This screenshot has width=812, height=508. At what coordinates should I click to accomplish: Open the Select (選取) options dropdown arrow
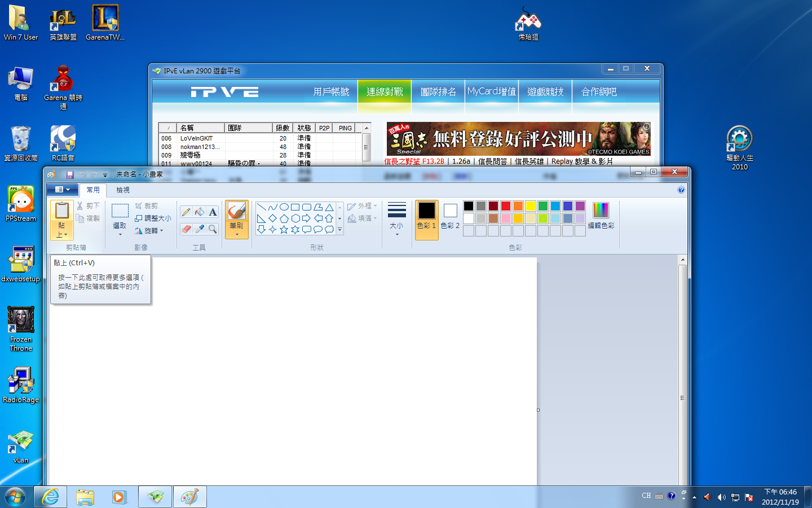click(x=120, y=234)
